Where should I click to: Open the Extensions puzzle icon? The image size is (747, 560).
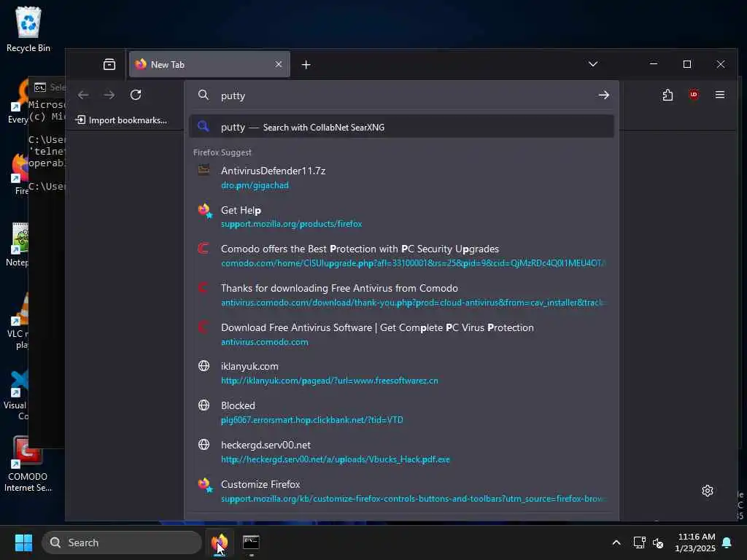667,95
